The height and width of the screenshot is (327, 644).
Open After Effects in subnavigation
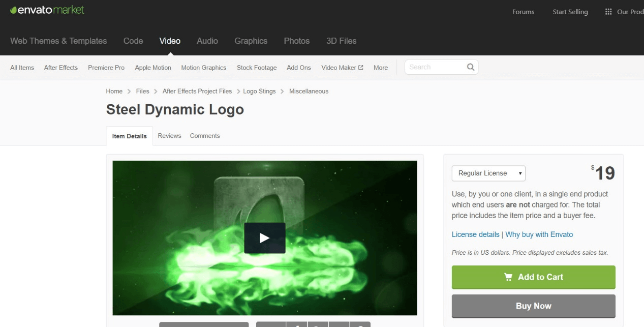tap(61, 68)
